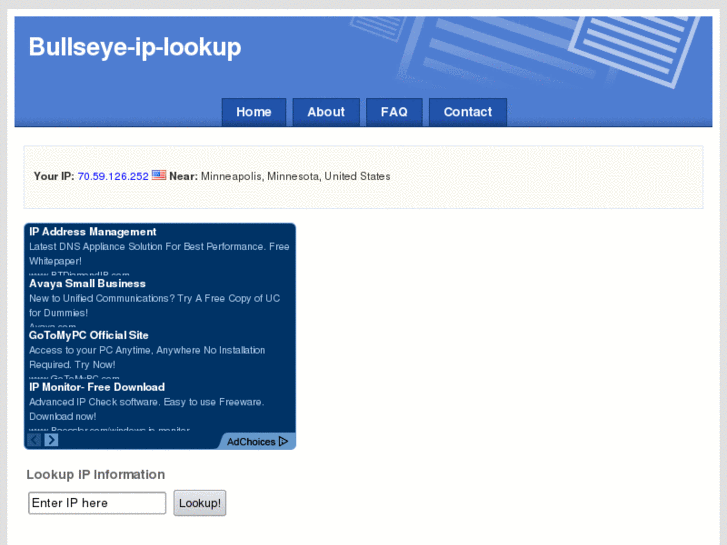Click the Advanced IP Check software text

[147, 409]
